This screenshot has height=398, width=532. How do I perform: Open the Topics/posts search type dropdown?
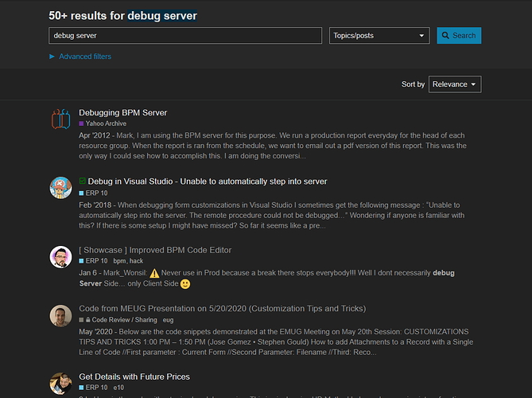379,35
